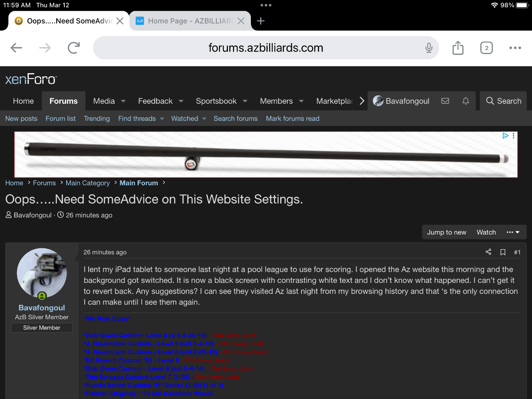
Task: Expand the Media dropdown arrow
Action: coord(123,101)
